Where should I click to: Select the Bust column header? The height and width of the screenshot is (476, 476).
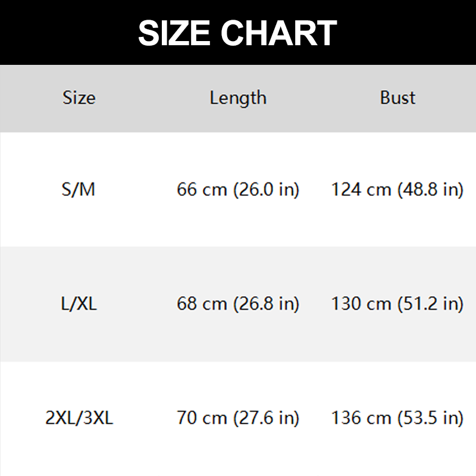tap(397, 98)
